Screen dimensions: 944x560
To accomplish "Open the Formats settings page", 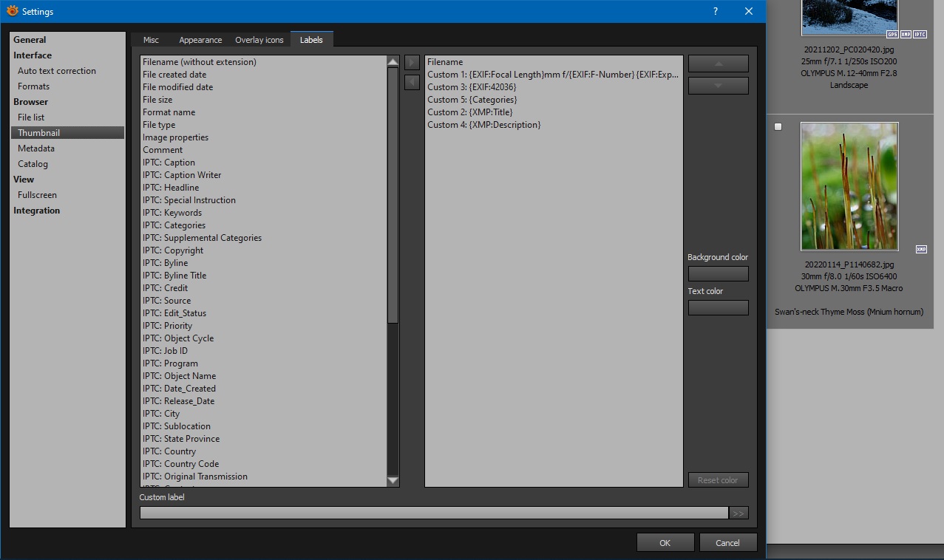I will (x=33, y=86).
